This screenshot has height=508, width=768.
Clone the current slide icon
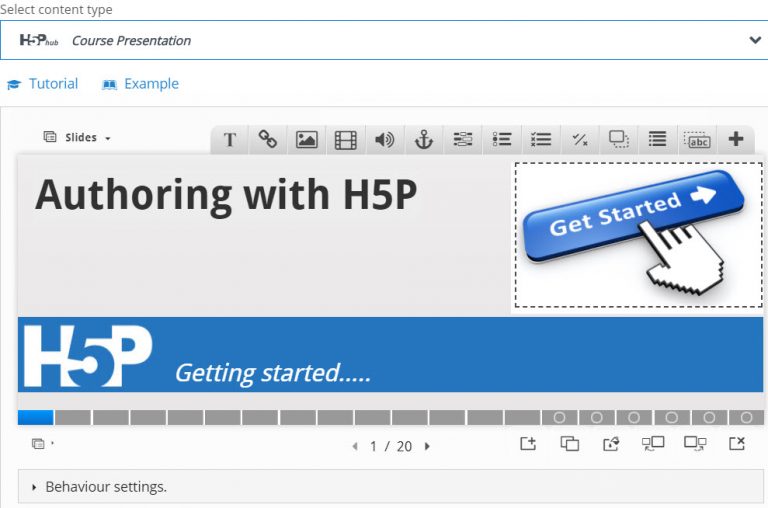(570, 444)
